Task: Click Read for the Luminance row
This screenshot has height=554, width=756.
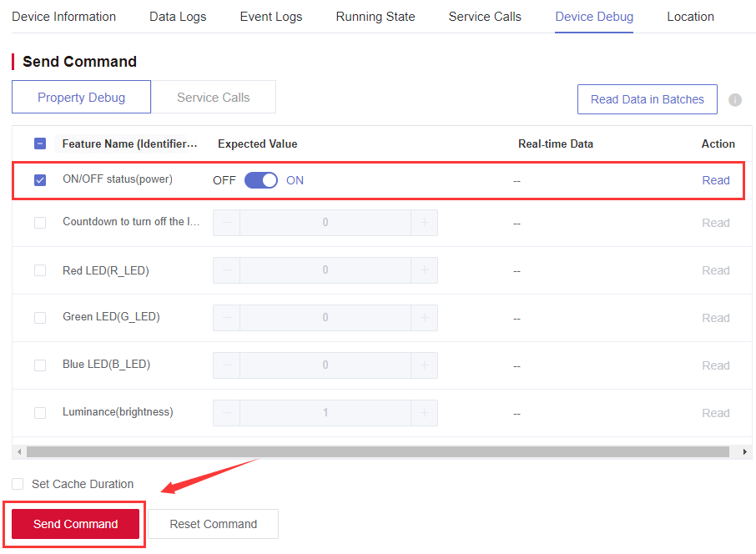Action: 715,413
